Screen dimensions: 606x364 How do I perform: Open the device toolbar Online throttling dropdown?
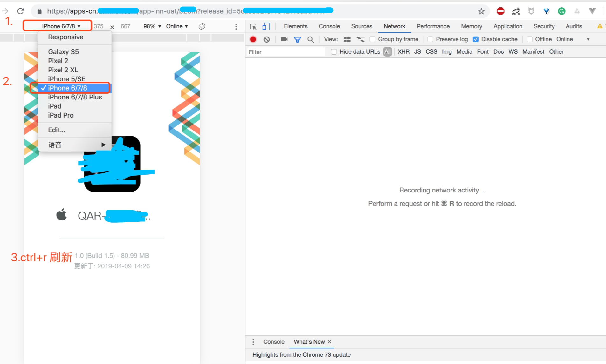click(x=177, y=26)
